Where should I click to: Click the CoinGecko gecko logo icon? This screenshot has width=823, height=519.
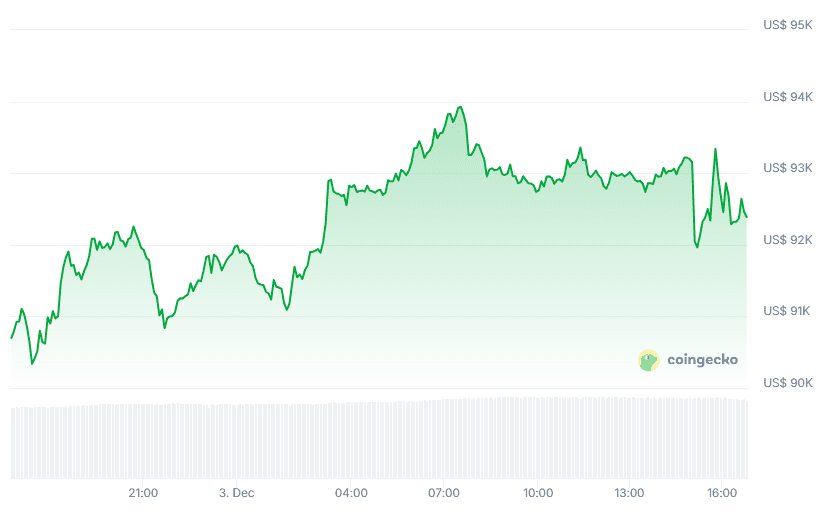(x=648, y=360)
